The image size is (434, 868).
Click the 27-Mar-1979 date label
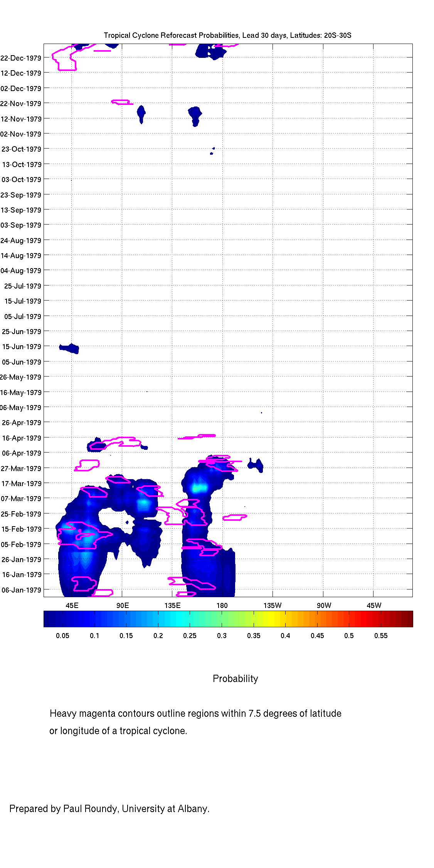pos(21,469)
